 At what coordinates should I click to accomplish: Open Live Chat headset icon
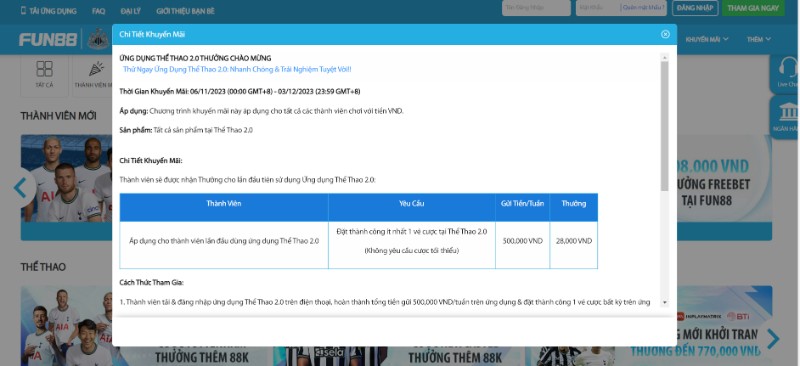(788, 67)
